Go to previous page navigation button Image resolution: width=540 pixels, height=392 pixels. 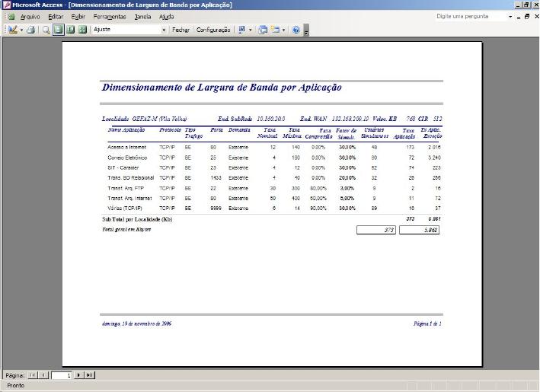(x=43, y=375)
